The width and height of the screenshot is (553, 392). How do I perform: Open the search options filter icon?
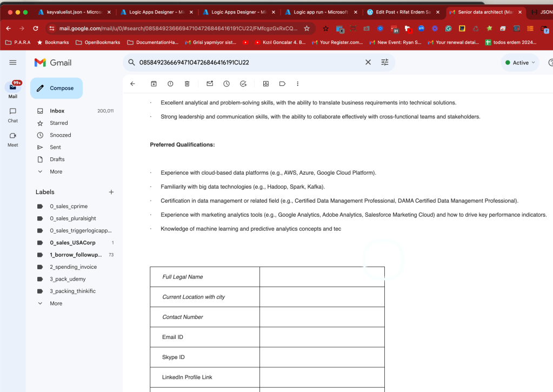(x=385, y=63)
